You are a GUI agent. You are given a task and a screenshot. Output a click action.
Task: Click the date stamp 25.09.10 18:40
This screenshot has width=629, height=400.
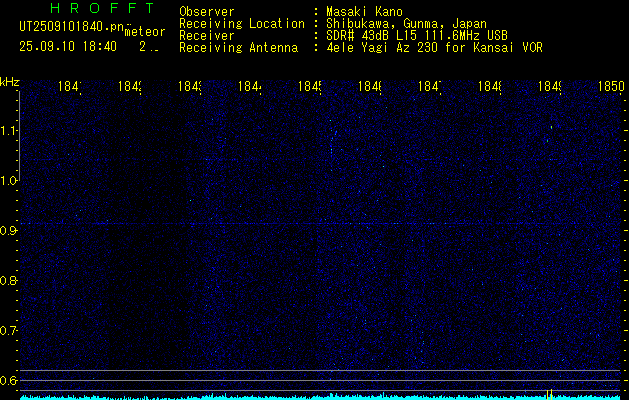click(68, 47)
